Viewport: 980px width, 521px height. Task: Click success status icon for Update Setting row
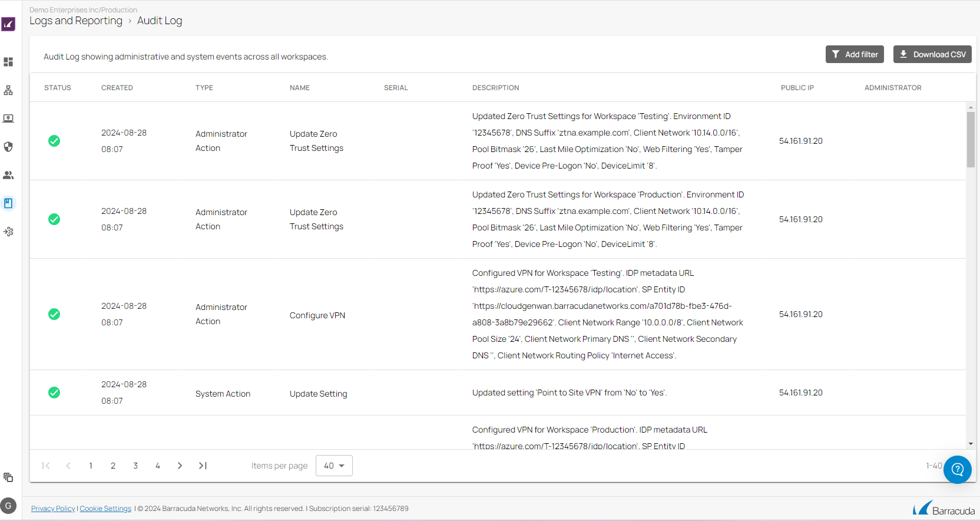pos(54,393)
